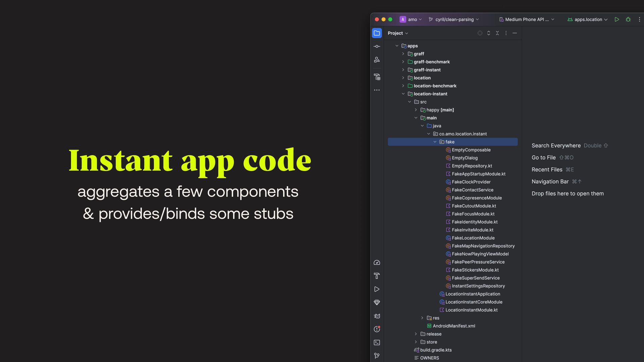The image size is (644, 362).
Task: Expand the graff-benchmark folder
Action: 403,62
